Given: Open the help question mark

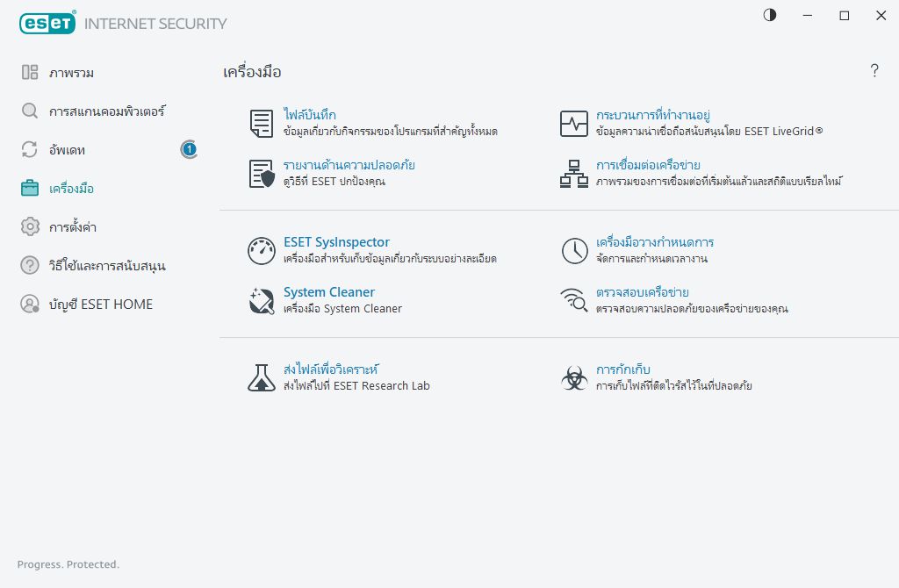Looking at the screenshot, I should coord(874,72).
